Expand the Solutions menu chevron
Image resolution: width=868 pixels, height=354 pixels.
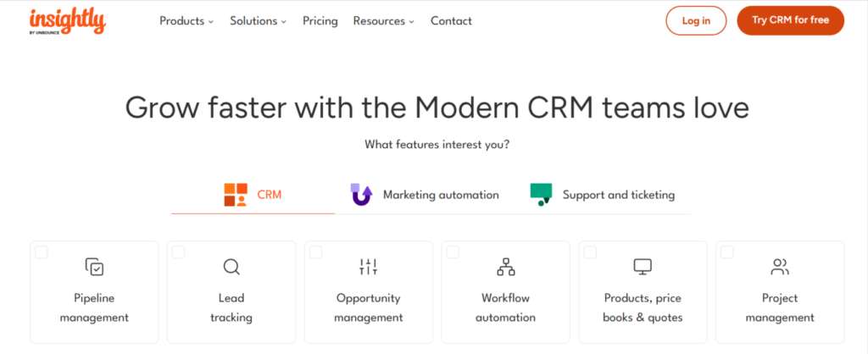pos(283,22)
